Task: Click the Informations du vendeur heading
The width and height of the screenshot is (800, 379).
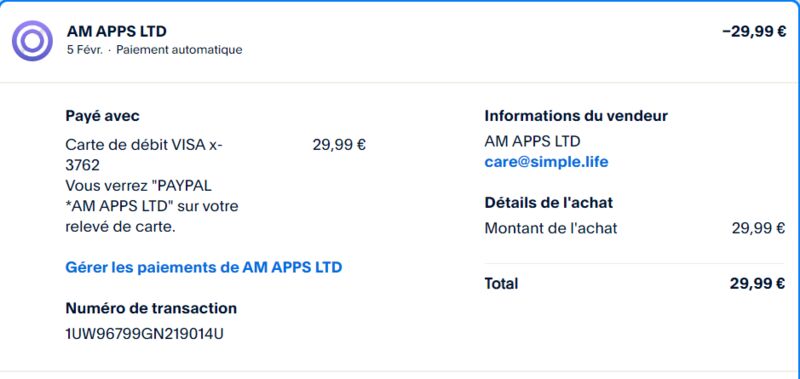Action: click(x=576, y=116)
